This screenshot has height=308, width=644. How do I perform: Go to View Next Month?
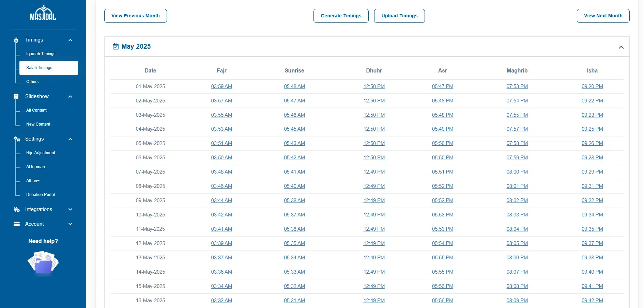click(x=603, y=16)
